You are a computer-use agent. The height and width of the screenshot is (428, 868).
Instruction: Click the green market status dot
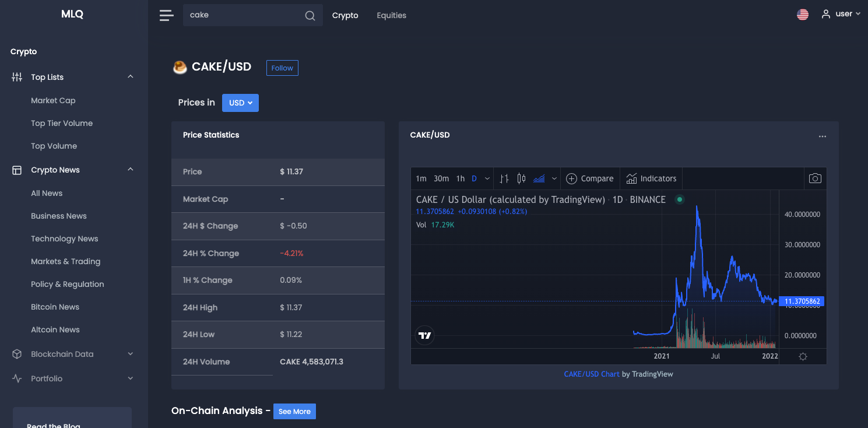pyautogui.click(x=679, y=199)
